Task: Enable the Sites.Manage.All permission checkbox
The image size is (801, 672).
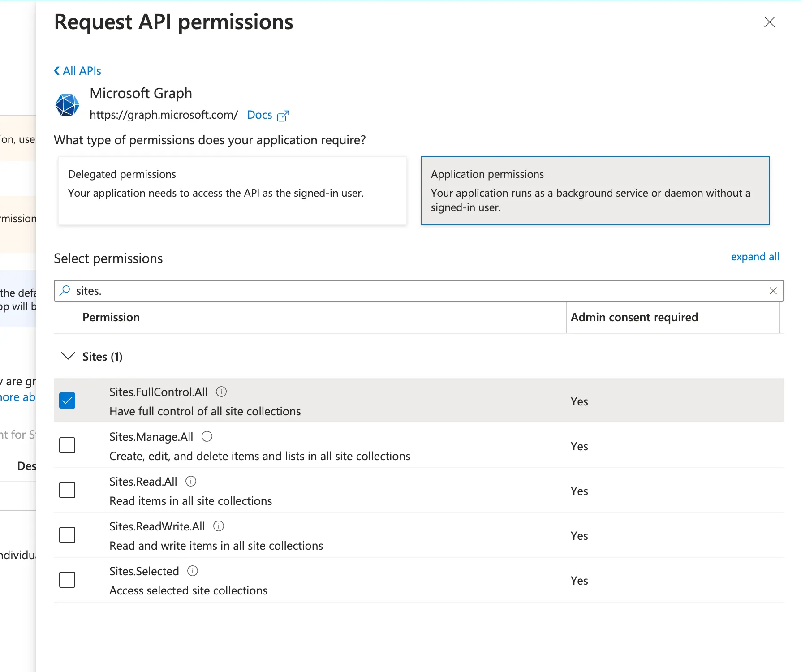Action: pos(67,445)
